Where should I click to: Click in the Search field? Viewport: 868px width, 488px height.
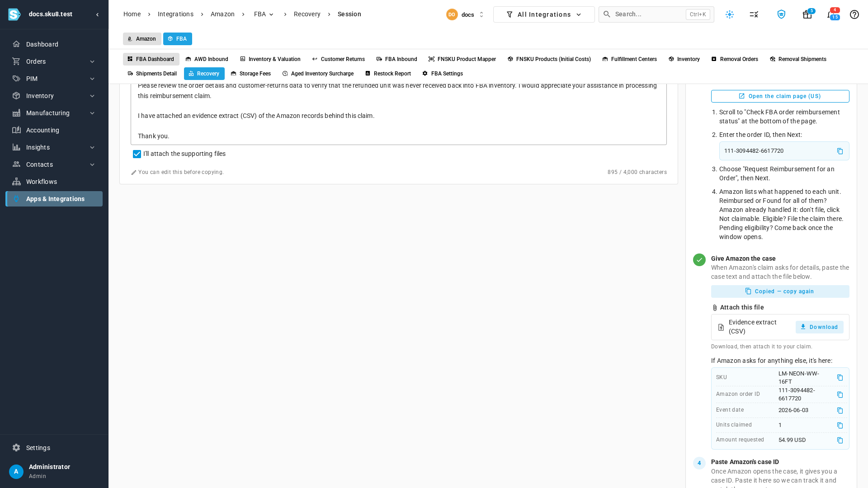tap(656, 14)
